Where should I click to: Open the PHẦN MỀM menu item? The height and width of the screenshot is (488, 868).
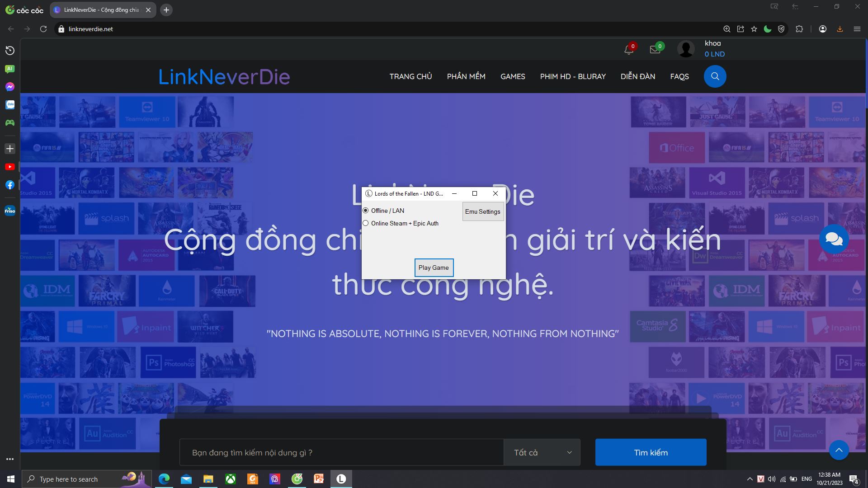pos(466,76)
